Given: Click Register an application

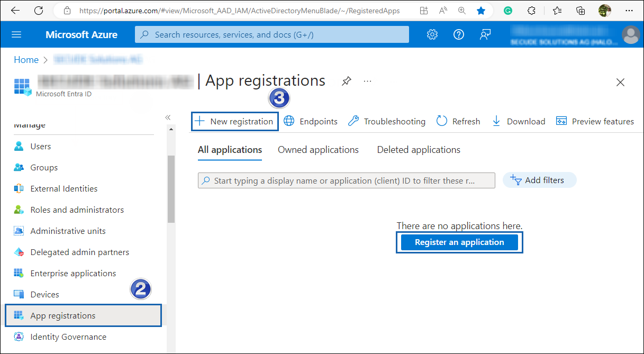Looking at the screenshot, I should click(459, 242).
